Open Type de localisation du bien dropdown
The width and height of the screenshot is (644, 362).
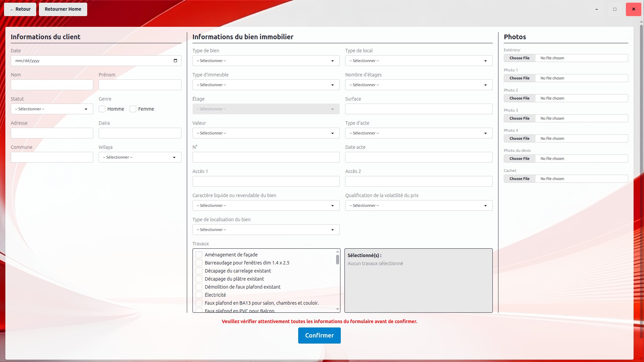(266, 230)
